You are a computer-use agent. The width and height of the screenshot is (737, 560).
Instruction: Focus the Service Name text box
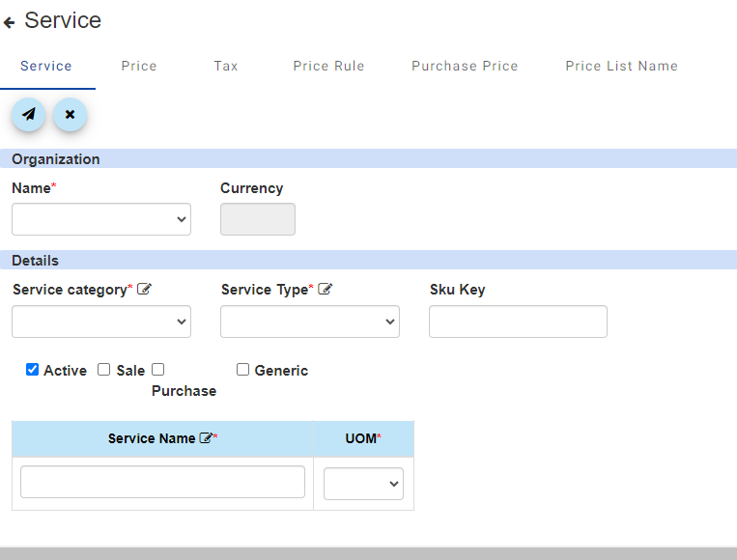tap(162, 482)
